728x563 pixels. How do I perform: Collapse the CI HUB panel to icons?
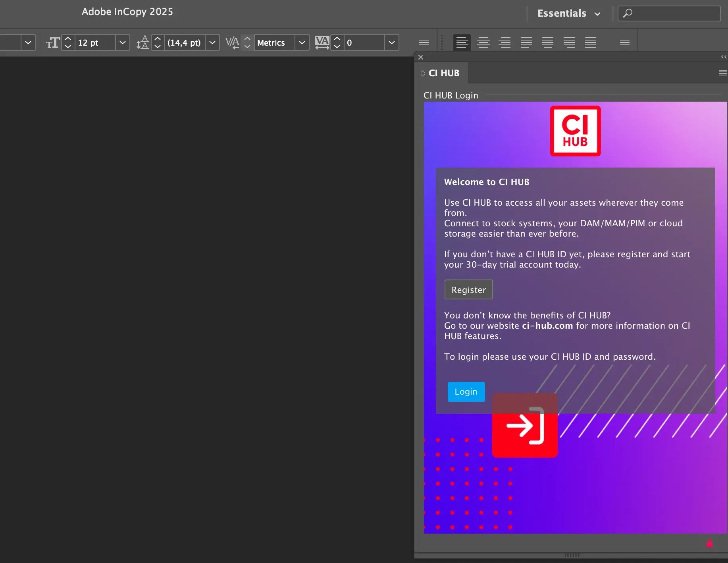[x=724, y=57]
